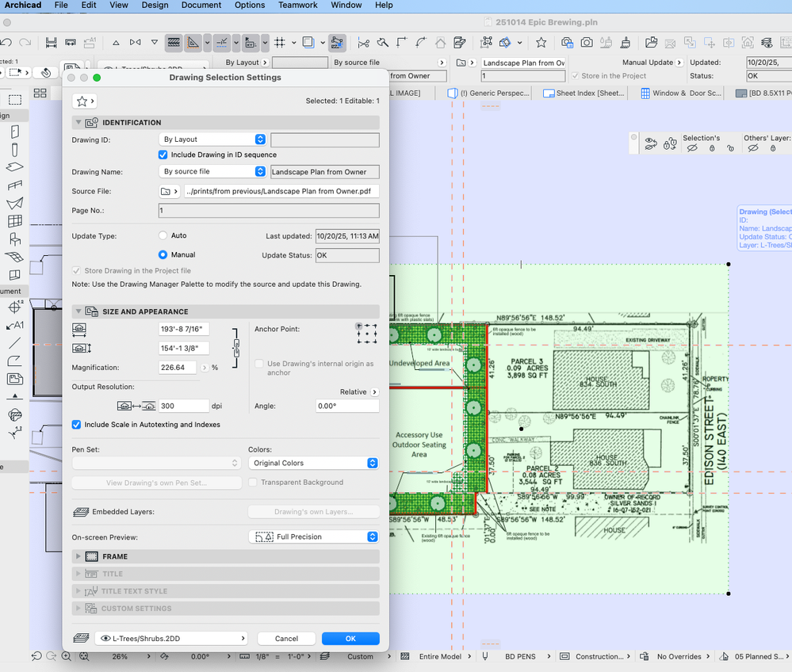
Task: Click the OK button
Action: [x=350, y=638]
